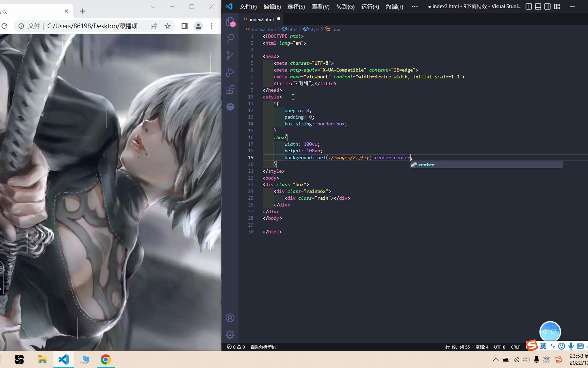
Task: Open the Search view in activity bar
Action: [230, 38]
